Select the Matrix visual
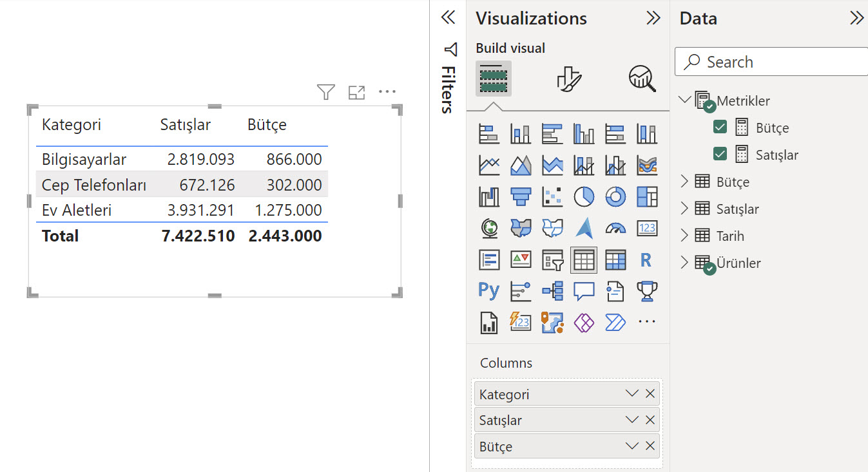868x472 pixels. [x=615, y=260]
